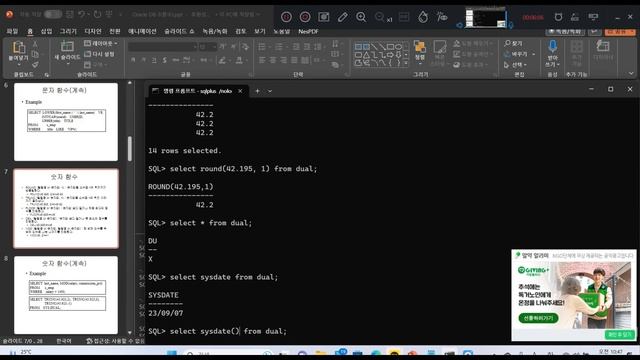The height and width of the screenshot is (360, 640).
Task: Toggle Bold formatting
Action: pyautogui.click(x=133, y=60)
